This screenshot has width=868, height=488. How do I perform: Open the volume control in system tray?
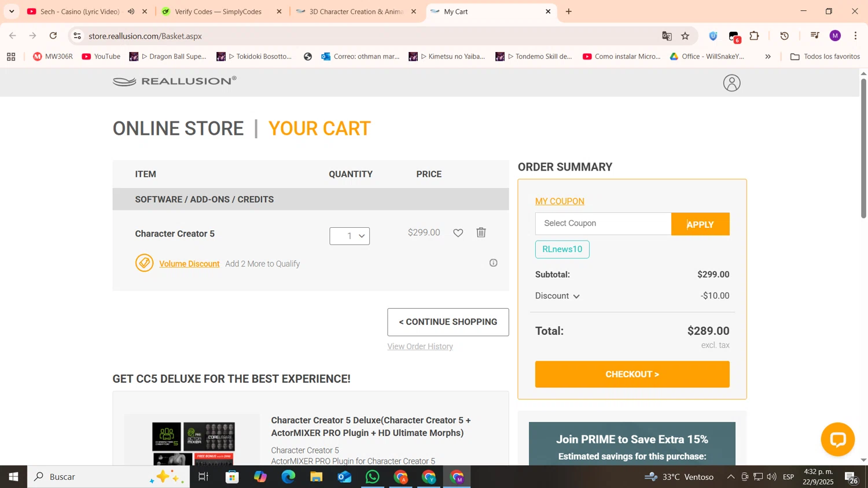point(771,477)
